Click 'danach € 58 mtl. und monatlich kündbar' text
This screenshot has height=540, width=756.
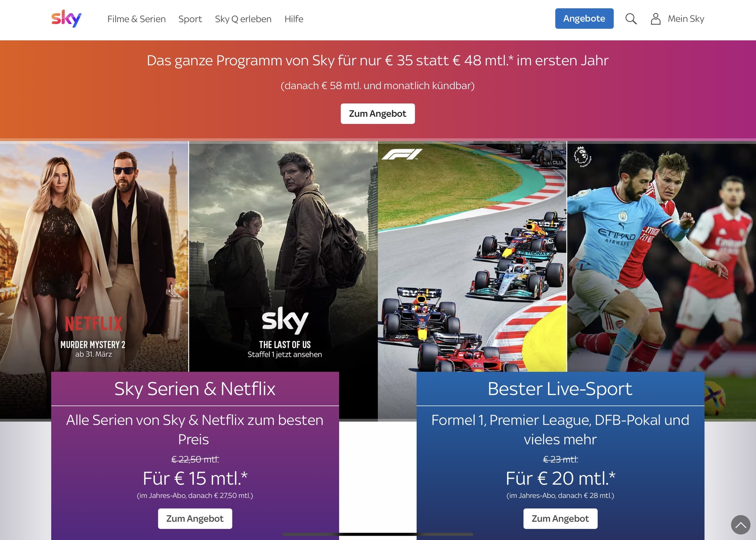(378, 86)
